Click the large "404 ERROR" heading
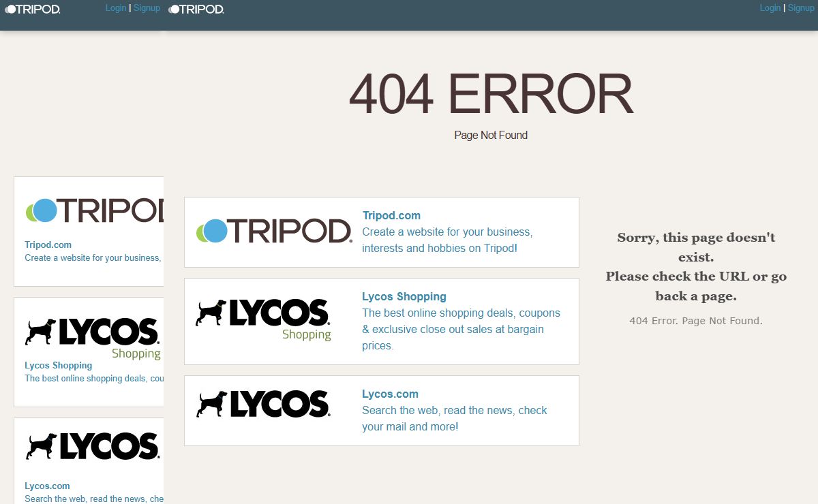The height and width of the screenshot is (504, 818). tap(491, 95)
